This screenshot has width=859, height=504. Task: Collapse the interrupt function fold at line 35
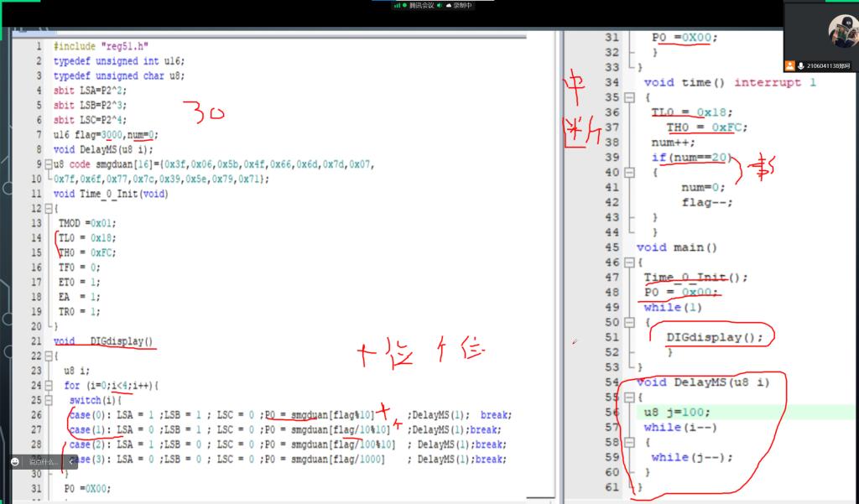coord(629,97)
